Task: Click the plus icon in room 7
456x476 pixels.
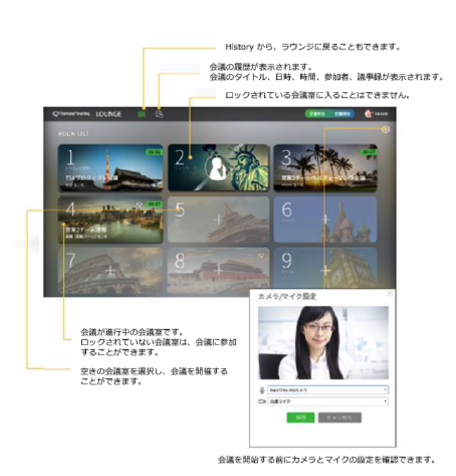Action: tap(111, 270)
